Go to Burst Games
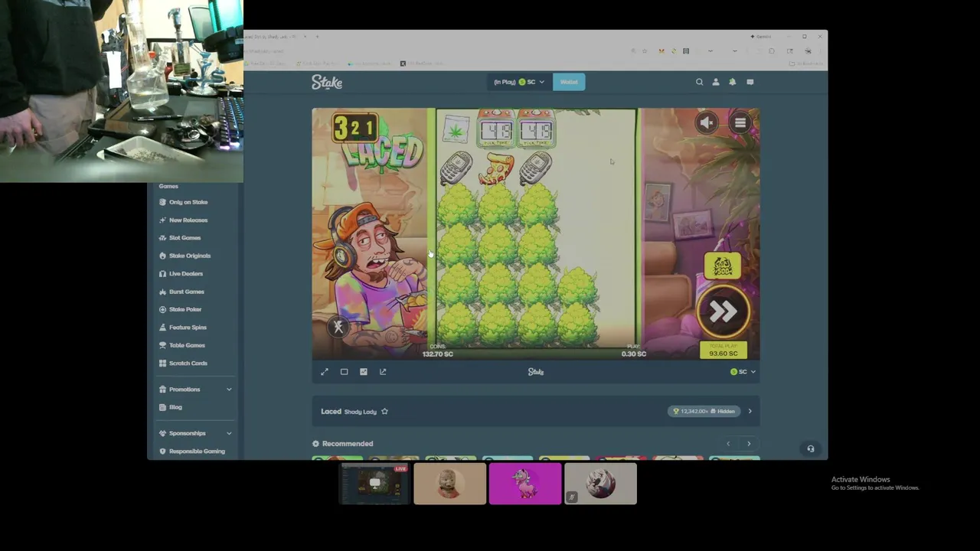The height and width of the screenshot is (551, 980). [186, 292]
